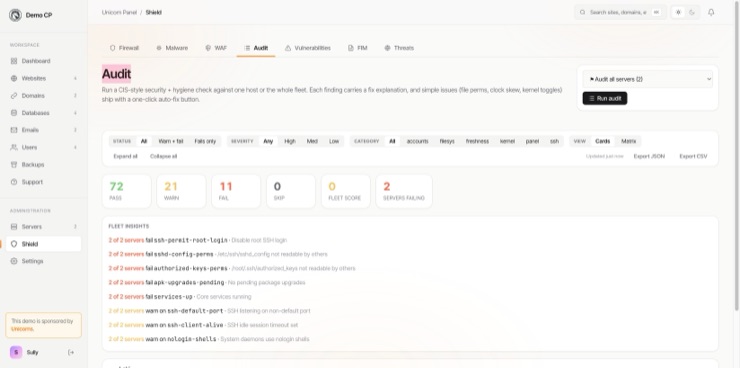
Task: Set status filter to Fails only
Action: tap(205, 141)
